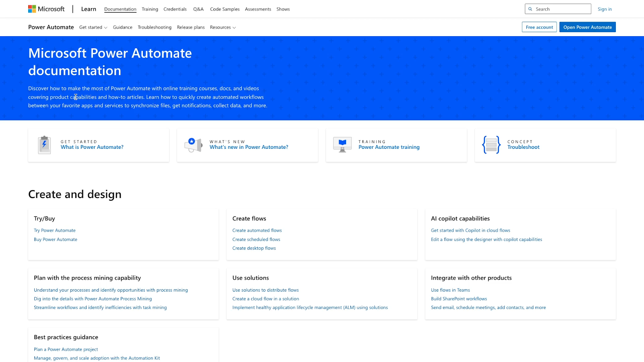
Task: Click the Sign in link
Action: 605,9
